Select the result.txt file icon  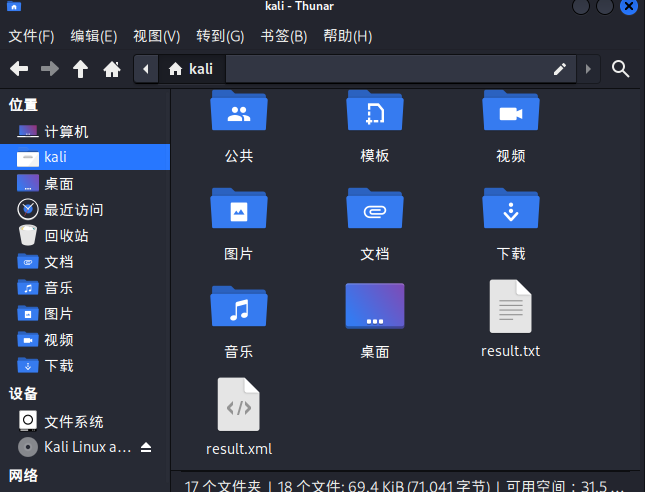(x=510, y=306)
